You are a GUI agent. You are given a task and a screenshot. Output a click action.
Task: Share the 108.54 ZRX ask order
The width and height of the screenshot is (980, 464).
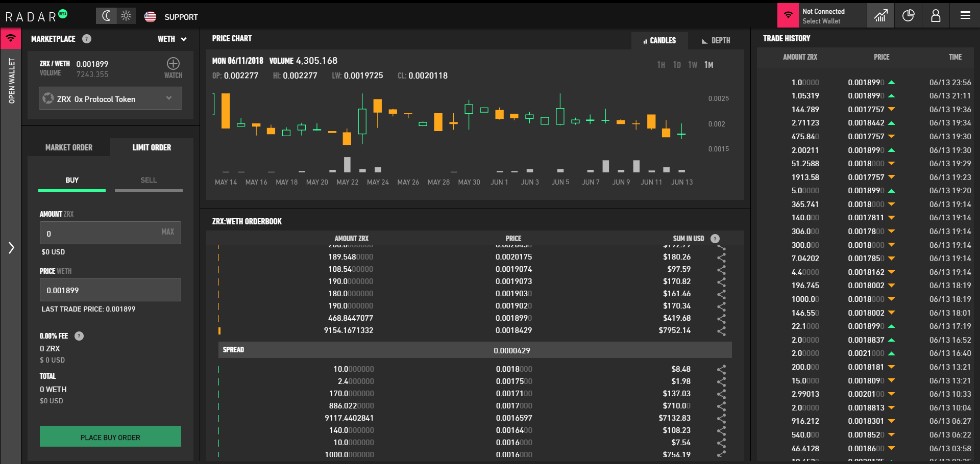(x=721, y=269)
